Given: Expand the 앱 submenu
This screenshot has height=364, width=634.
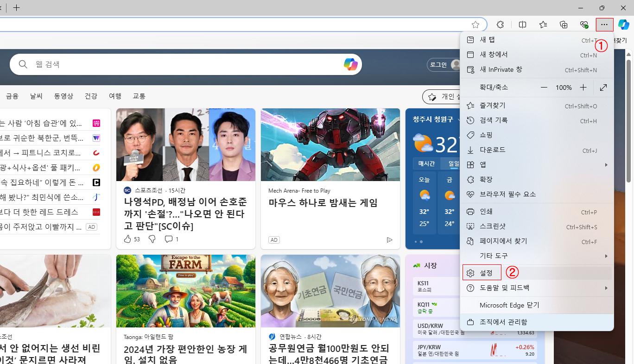Looking at the screenshot, I should [x=537, y=164].
